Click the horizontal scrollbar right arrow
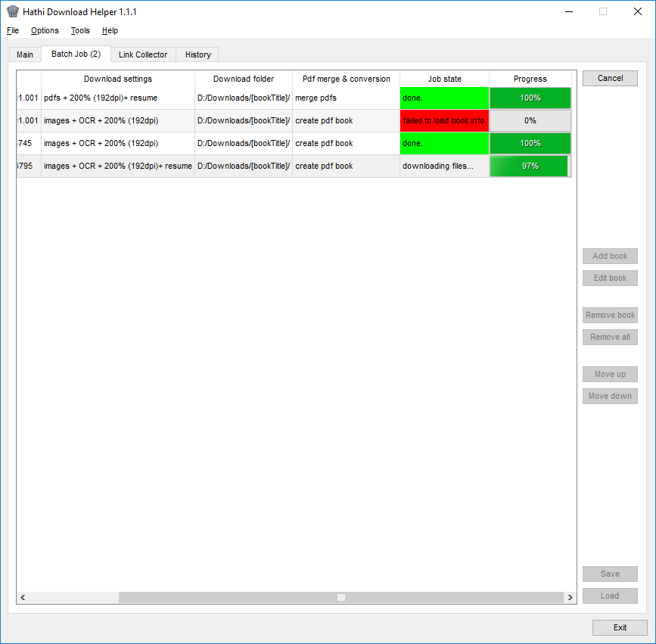 point(571,598)
